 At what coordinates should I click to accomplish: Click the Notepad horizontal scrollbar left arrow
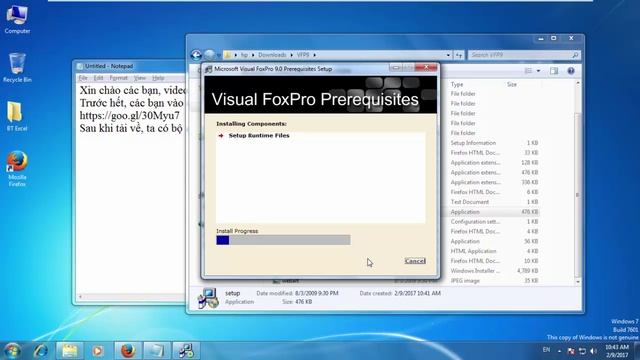click(x=80, y=296)
